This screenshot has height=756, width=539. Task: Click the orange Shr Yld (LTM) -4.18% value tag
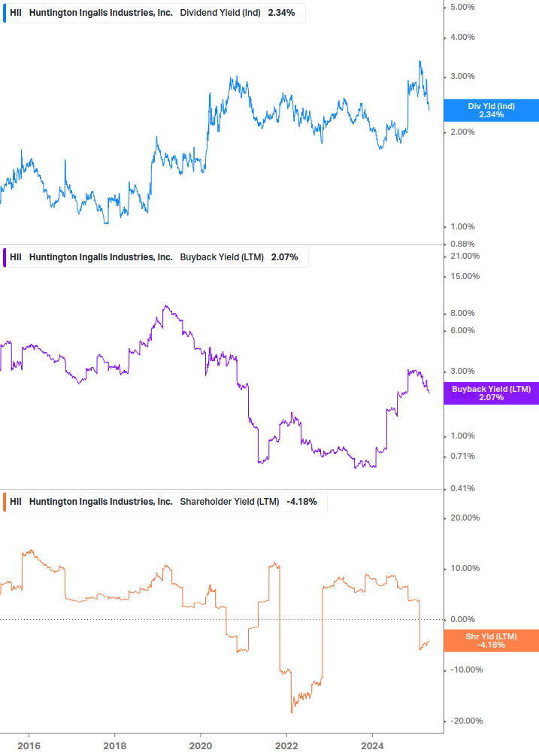492,641
